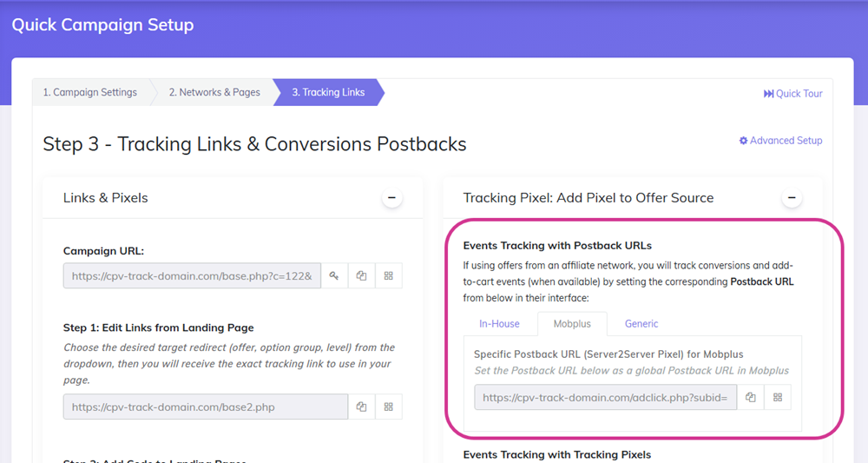Go to step 2. Networks & Pages
868x463 pixels.
[x=214, y=92]
